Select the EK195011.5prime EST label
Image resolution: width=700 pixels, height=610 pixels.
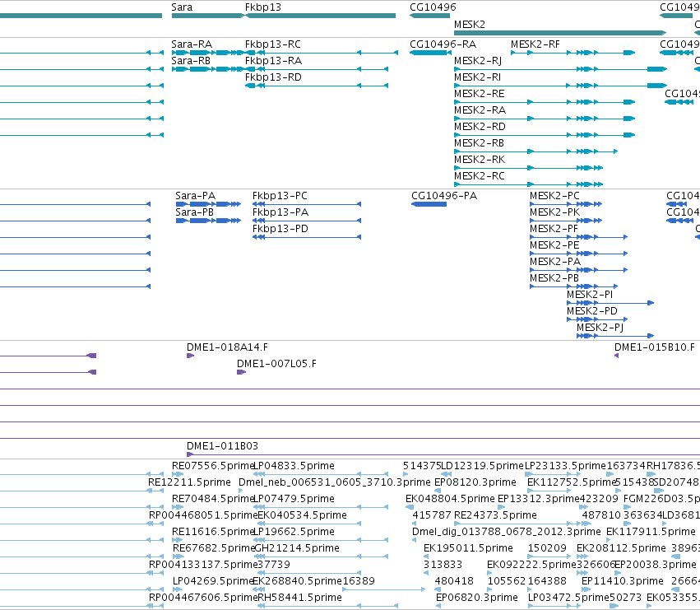tap(468, 548)
